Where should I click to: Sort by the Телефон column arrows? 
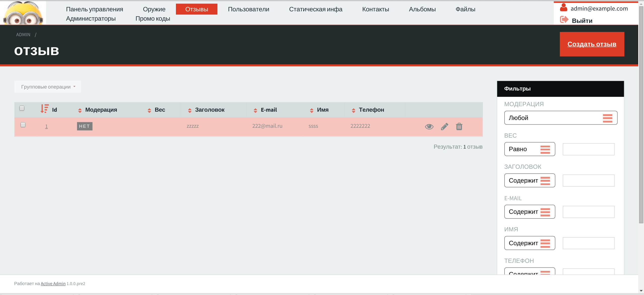[x=353, y=110]
